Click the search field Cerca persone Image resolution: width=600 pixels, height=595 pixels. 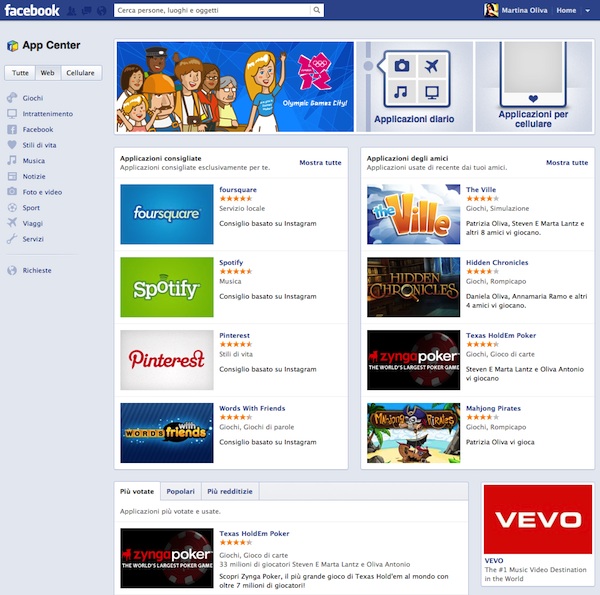[212, 10]
